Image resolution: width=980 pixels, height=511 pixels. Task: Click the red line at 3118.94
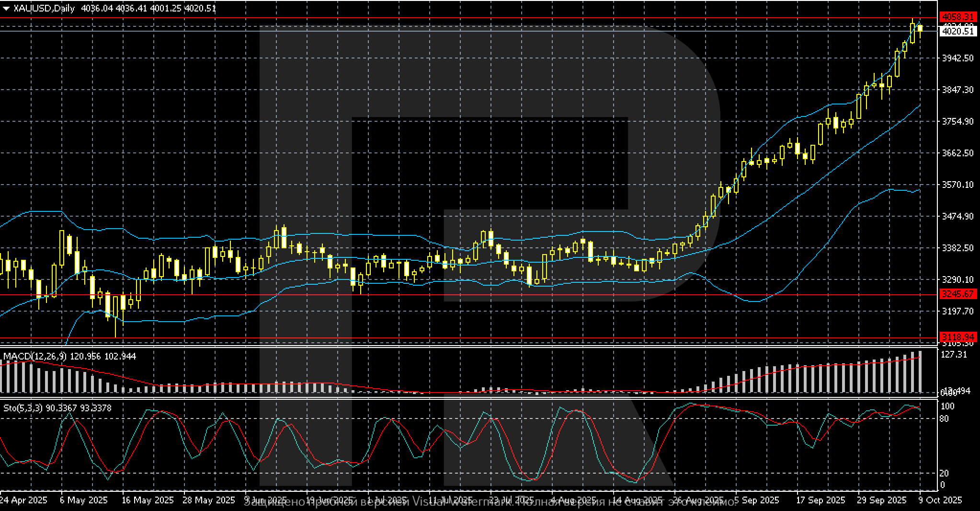[479, 337]
